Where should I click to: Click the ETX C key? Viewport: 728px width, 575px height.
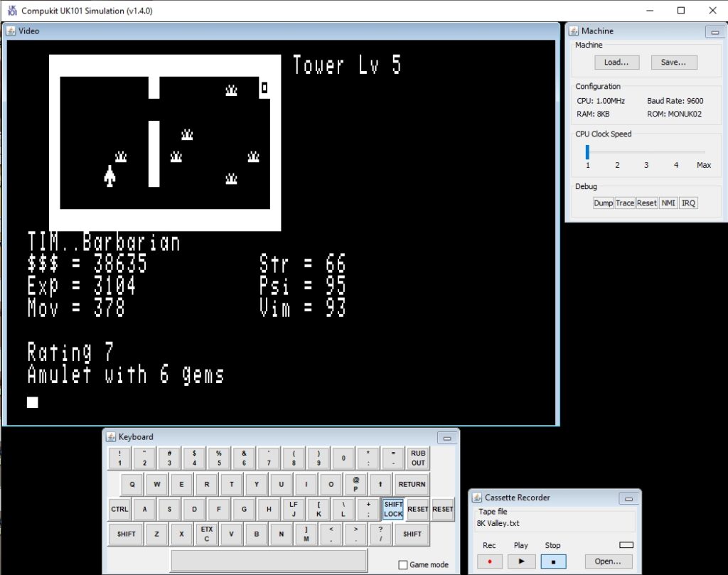[x=207, y=534]
